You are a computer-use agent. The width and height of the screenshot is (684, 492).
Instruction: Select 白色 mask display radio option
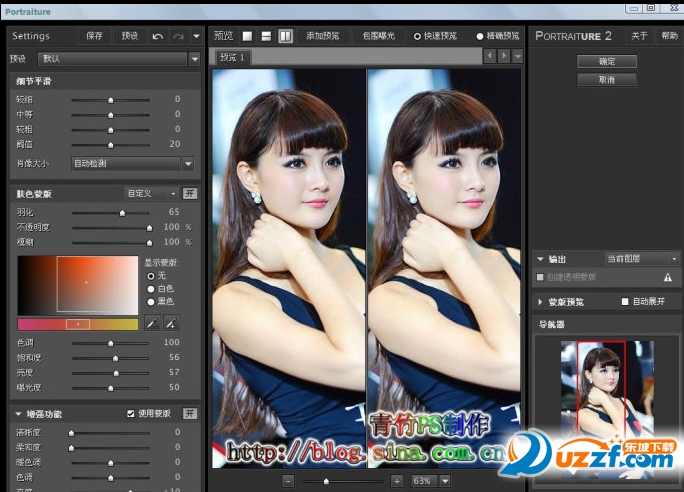pos(151,288)
